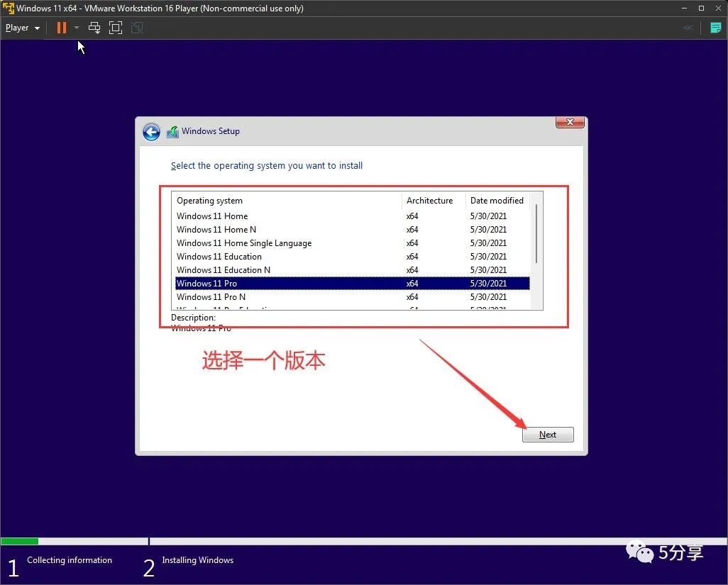This screenshot has width=728, height=585.
Task: Click the OS list scrollbar thumb
Action: coord(536,233)
